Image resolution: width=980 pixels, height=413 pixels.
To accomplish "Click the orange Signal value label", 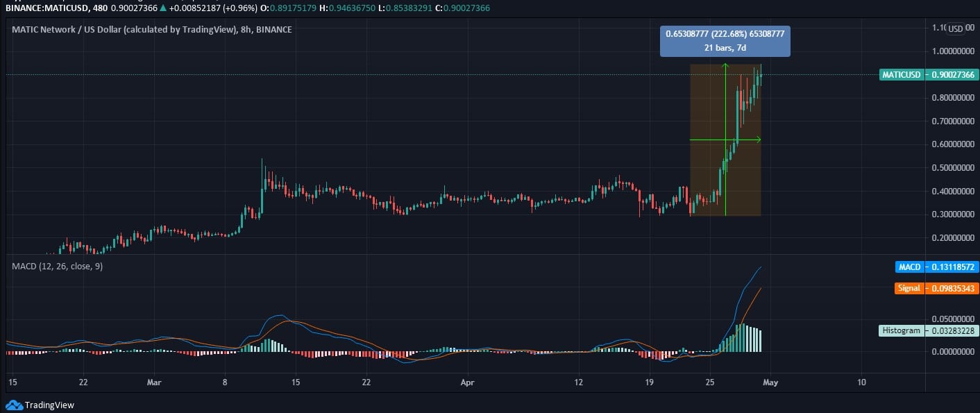I will point(908,288).
